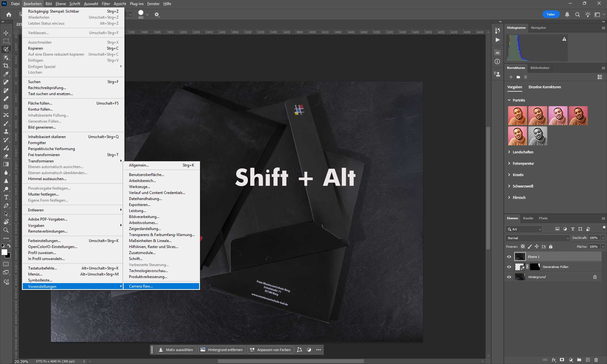Screen dimensions: 607x364
Task: Toggle lock all padlock icon
Action: point(551,246)
